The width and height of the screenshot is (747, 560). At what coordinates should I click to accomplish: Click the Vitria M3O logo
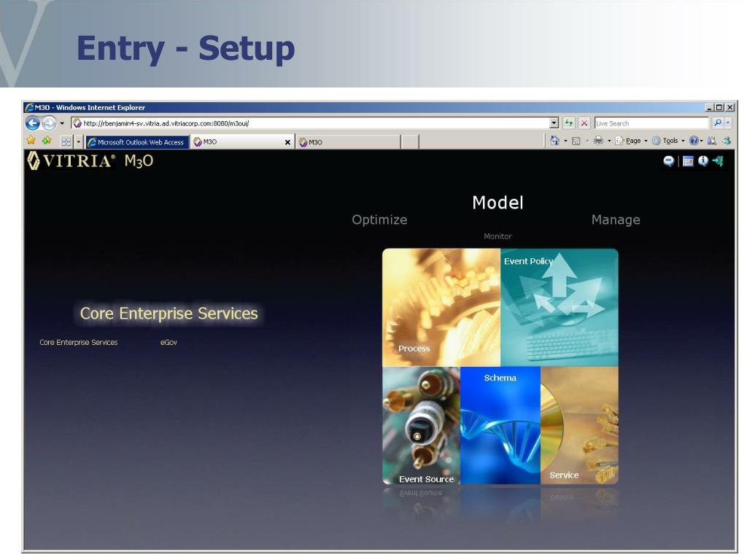90,161
